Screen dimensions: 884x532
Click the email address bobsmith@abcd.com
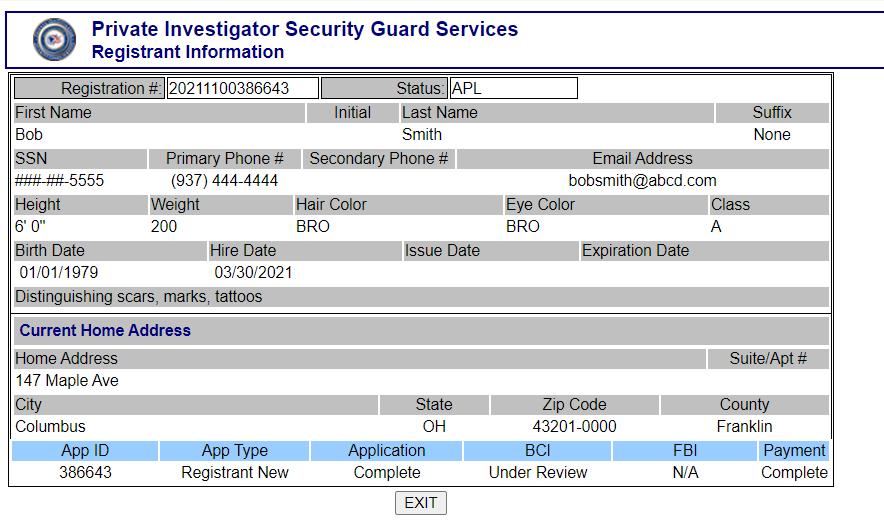tap(642, 181)
